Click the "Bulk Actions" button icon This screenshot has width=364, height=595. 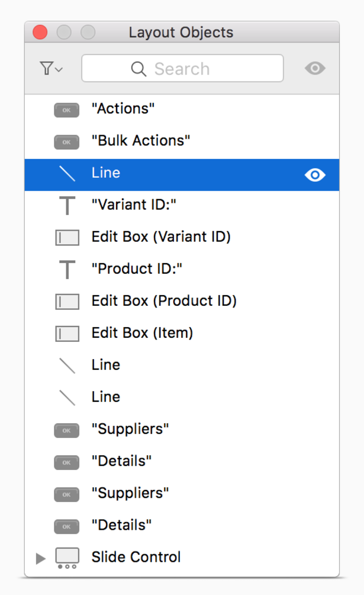[67, 142]
